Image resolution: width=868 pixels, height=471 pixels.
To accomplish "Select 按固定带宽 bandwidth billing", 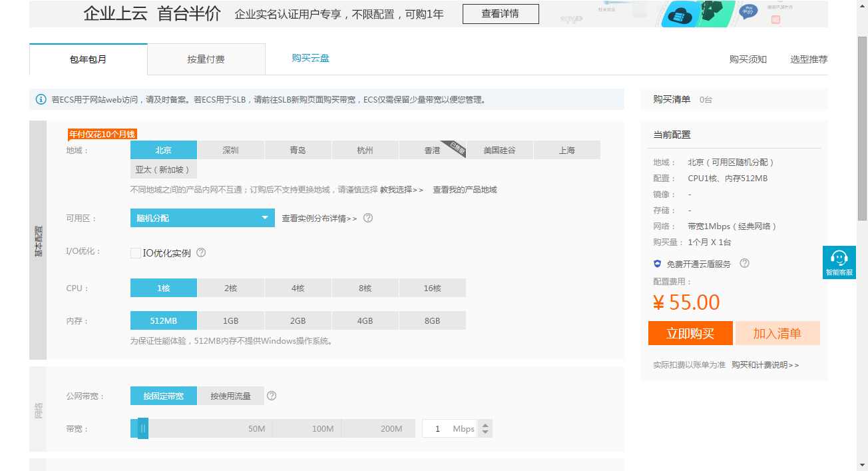I will tap(164, 396).
